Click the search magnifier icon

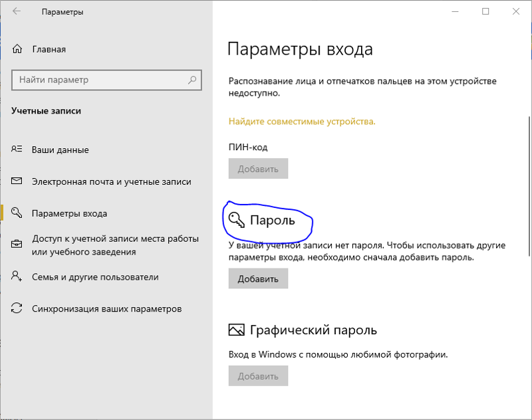pyautogui.click(x=192, y=80)
